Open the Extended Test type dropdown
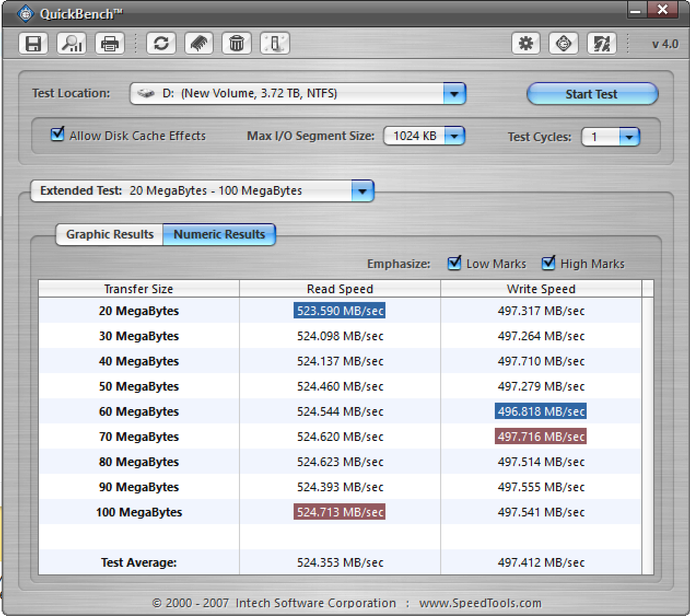The height and width of the screenshot is (616, 690). 362,191
